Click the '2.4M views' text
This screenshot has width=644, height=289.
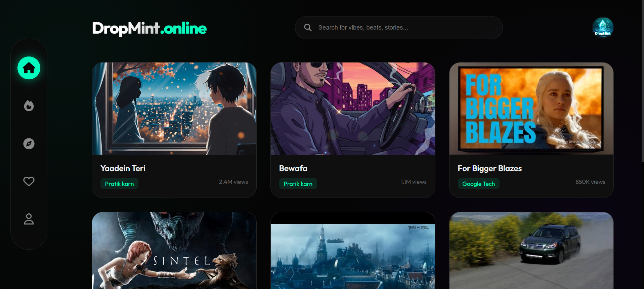233,182
